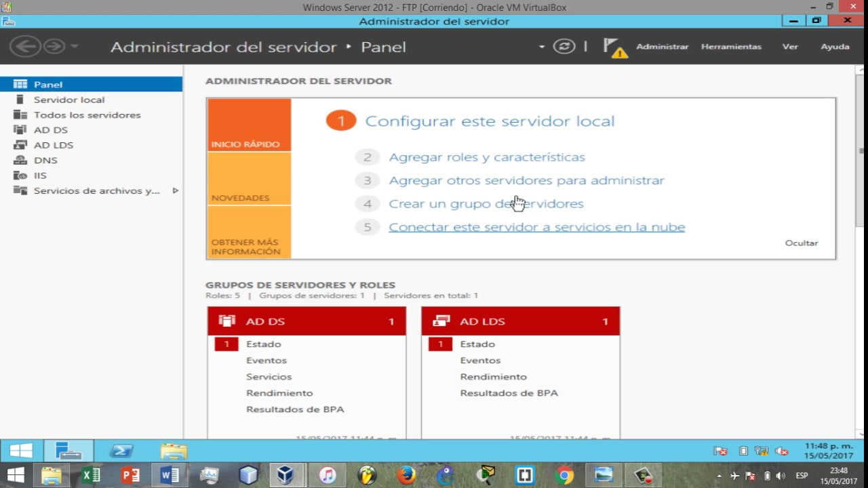The height and width of the screenshot is (488, 868).
Task: Click the Panel sidebar icon
Action: [20, 85]
